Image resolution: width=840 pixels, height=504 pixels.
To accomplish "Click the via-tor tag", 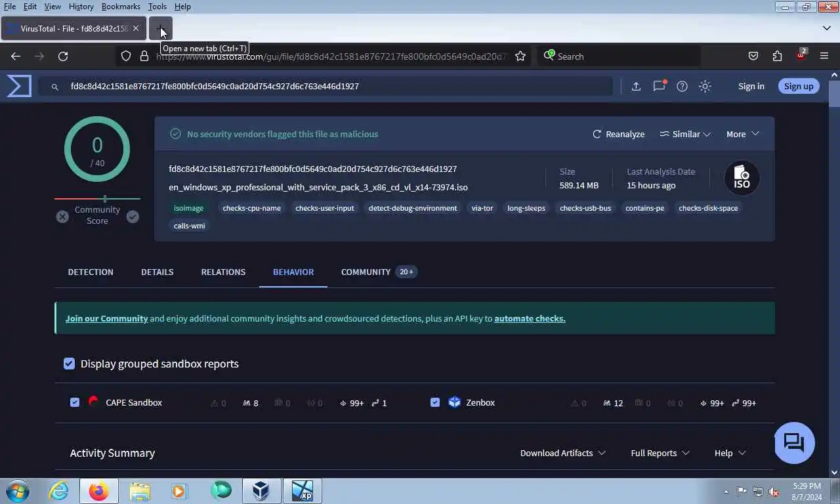I will click(482, 208).
